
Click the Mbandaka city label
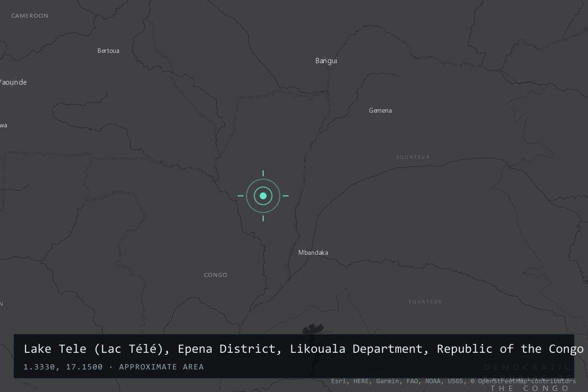coord(313,253)
